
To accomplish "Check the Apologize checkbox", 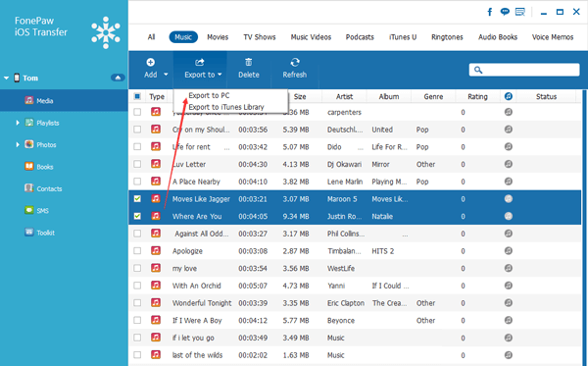I will tap(137, 250).
